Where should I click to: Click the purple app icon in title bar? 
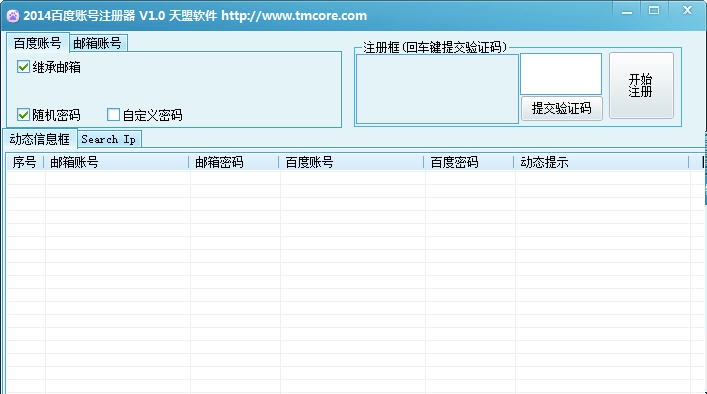[x=13, y=16]
